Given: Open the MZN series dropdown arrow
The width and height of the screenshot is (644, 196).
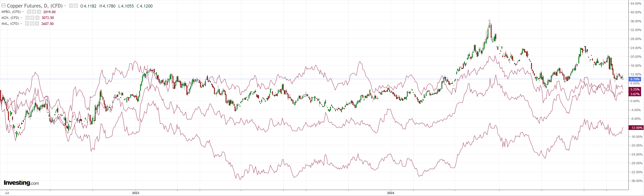Looking at the screenshot, I should pos(21,18).
